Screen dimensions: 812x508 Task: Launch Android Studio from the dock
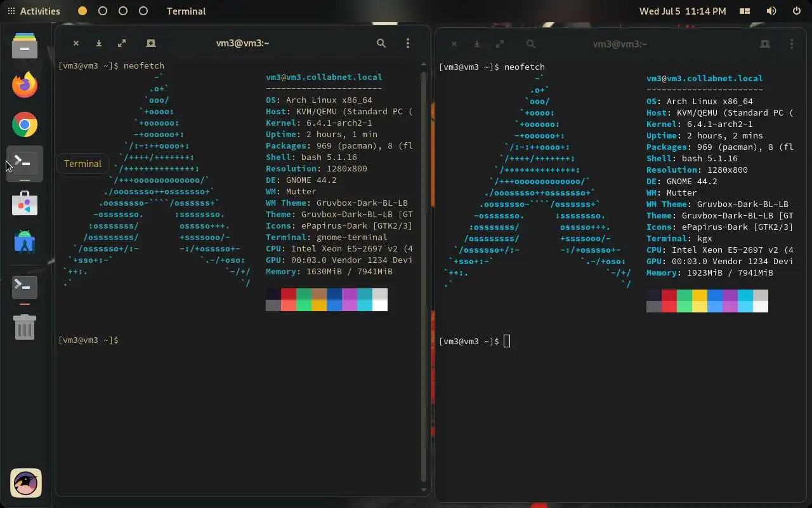click(25, 243)
